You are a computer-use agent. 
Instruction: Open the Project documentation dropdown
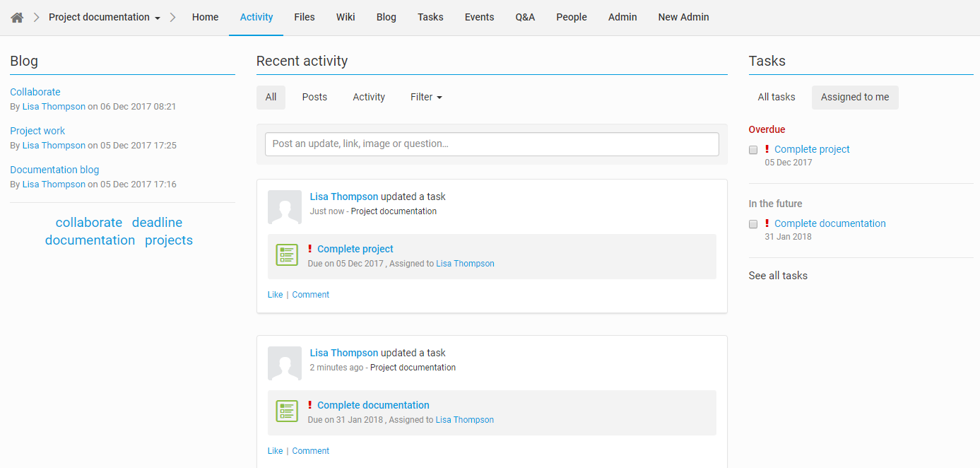[104, 18]
